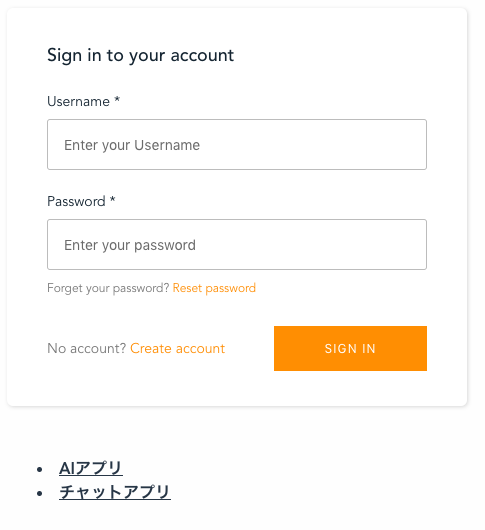Start password recovery via Reset password

point(214,288)
